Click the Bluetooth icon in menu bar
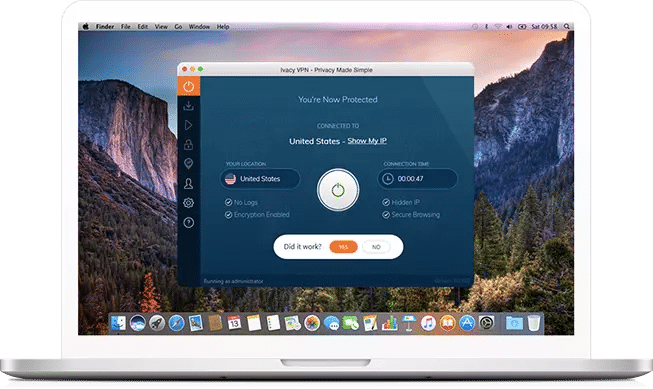Screen dimensions: 653x389 [x=486, y=27]
